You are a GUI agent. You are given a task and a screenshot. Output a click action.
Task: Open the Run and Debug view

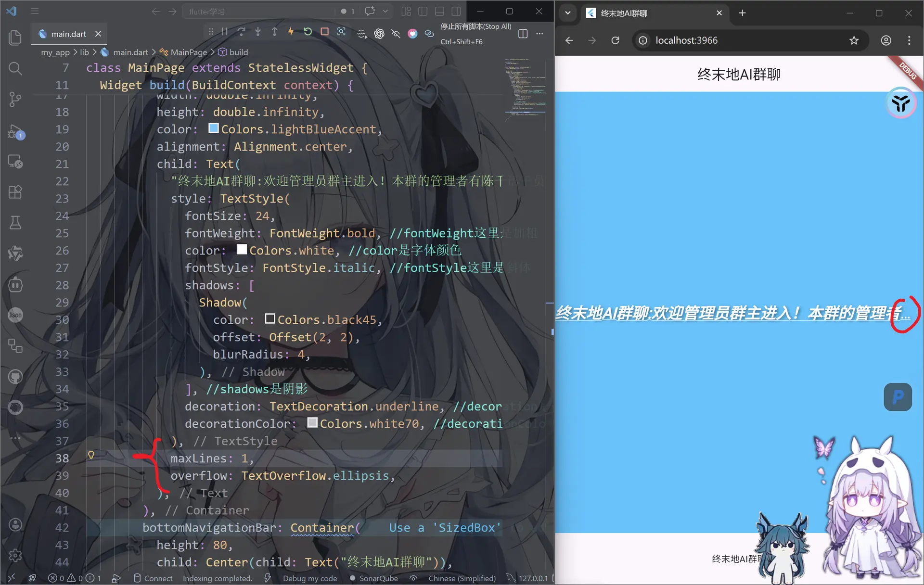(15, 131)
